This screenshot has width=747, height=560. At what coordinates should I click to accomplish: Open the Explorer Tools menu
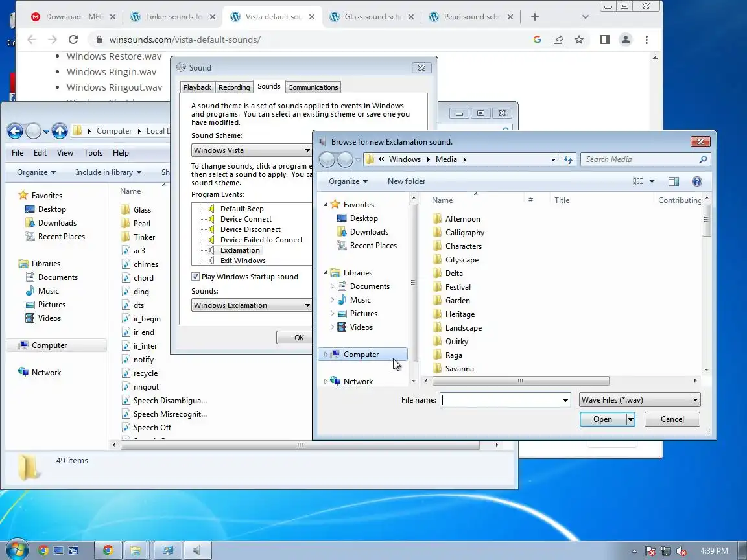pyautogui.click(x=93, y=153)
